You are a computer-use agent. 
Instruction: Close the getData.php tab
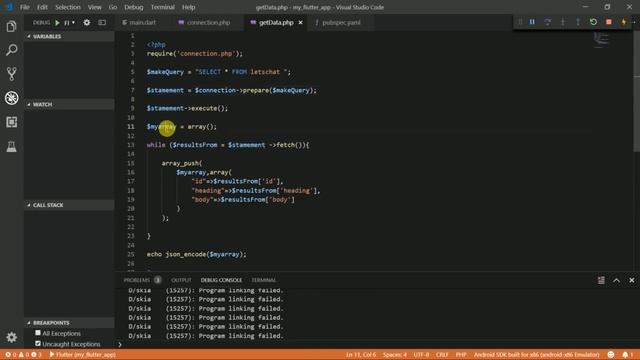pos(300,22)
